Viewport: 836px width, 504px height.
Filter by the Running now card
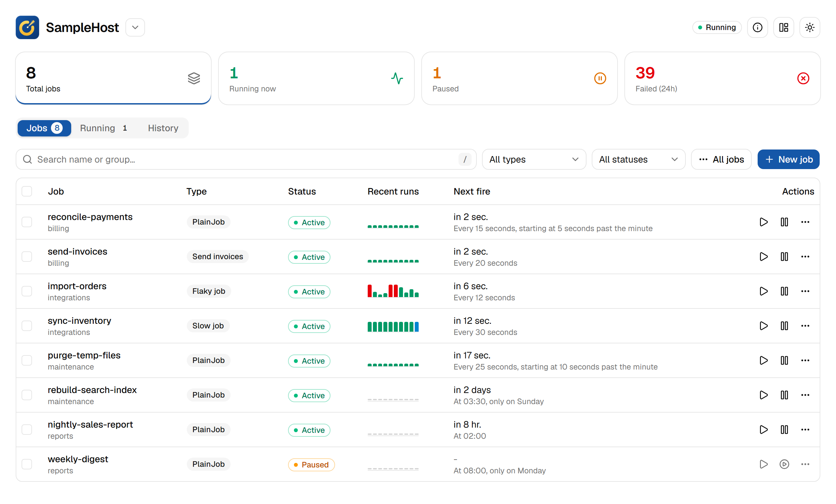click(x=316, y=78)
